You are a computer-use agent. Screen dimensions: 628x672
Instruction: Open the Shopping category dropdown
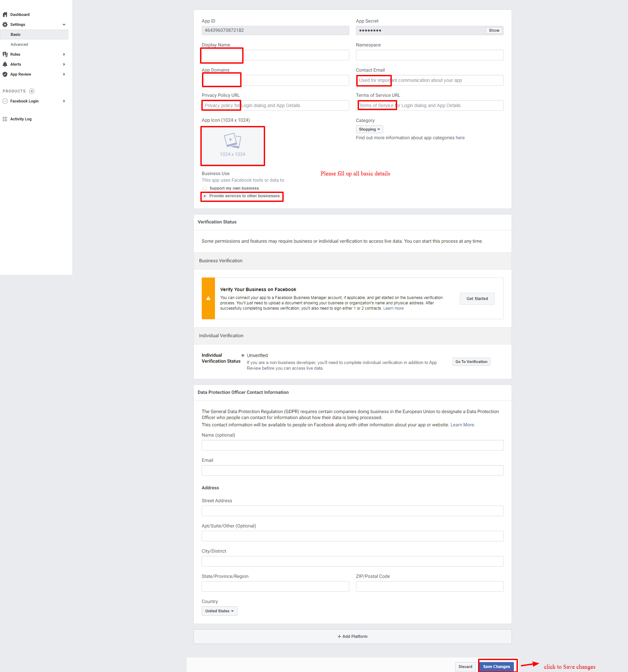click(369, 130)
